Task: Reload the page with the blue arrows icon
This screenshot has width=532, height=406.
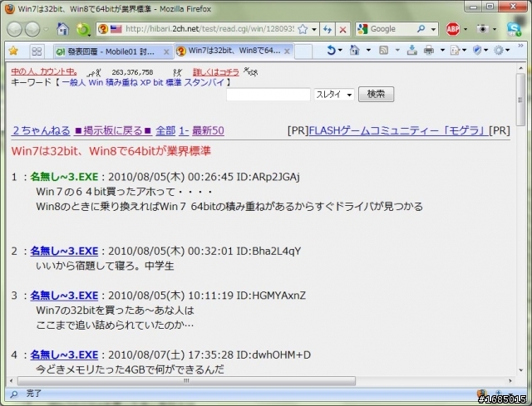Action: [x=328, y=30]
